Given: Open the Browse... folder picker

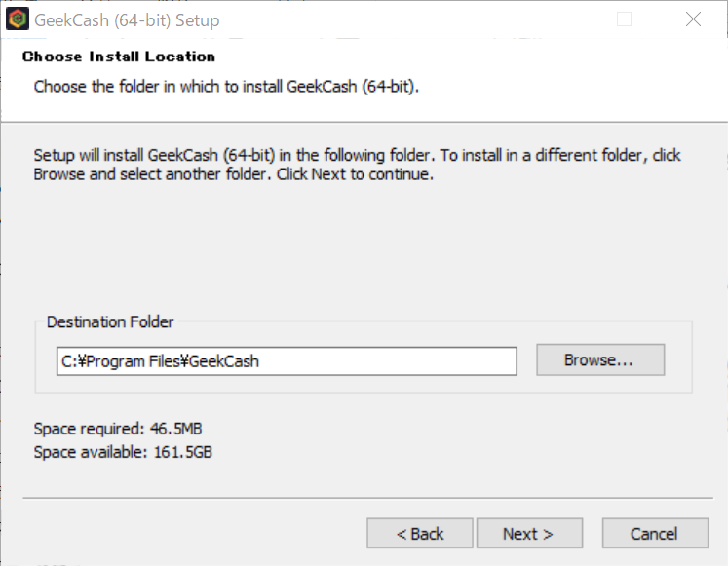Looking at the screenshot, I should [599, 359].
